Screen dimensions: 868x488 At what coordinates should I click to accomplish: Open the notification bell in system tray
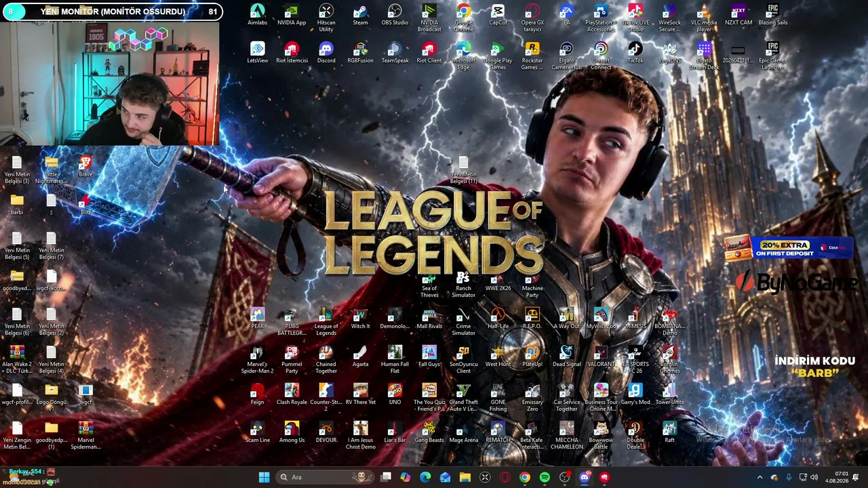pyautogui.click(x=856, y=477)
